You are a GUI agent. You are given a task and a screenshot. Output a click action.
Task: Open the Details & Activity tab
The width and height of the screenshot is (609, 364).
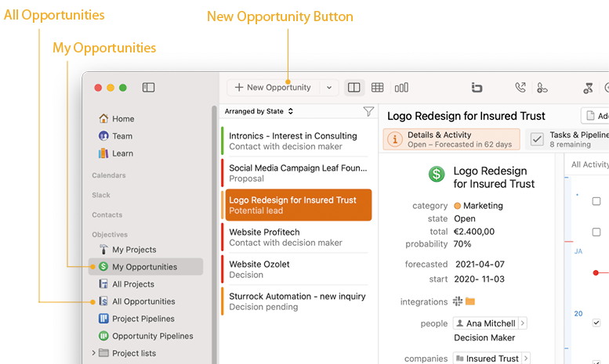451,139
